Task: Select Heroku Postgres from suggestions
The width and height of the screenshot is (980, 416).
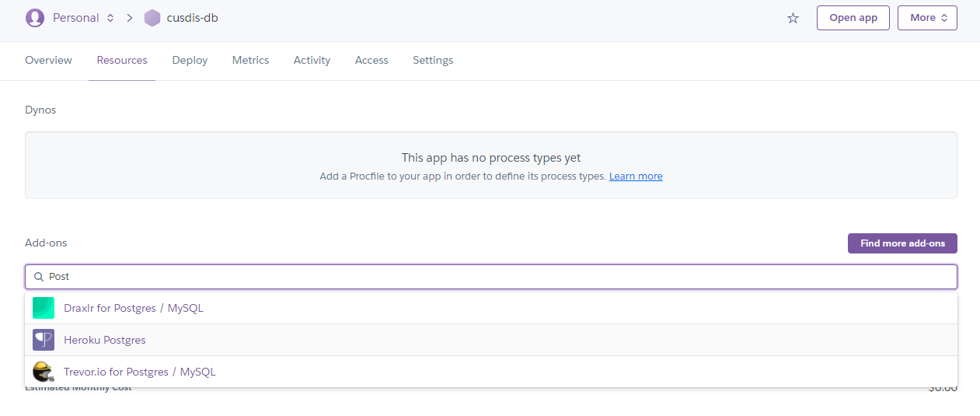Action: [105, 340]
